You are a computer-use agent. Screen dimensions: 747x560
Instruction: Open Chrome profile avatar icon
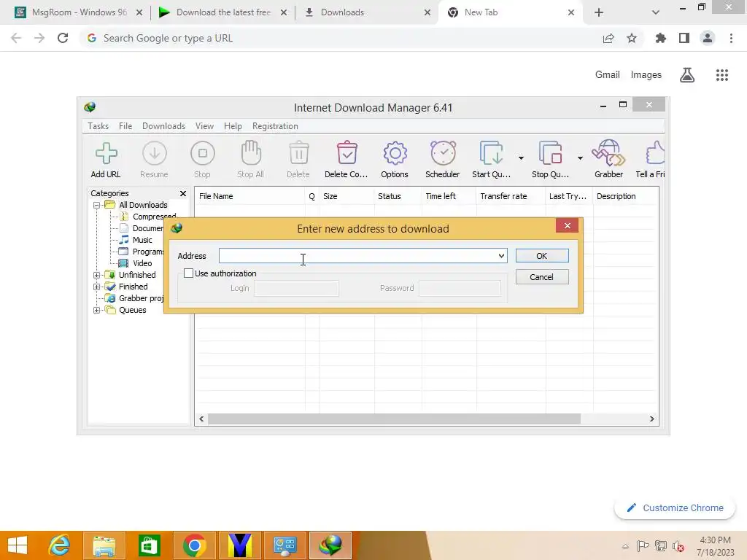[x=708, y=38]
